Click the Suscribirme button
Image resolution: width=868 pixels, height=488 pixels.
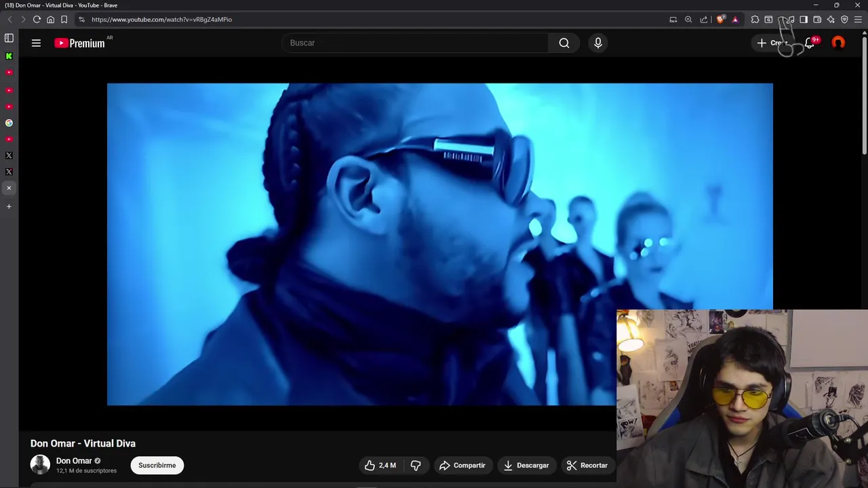157,465
